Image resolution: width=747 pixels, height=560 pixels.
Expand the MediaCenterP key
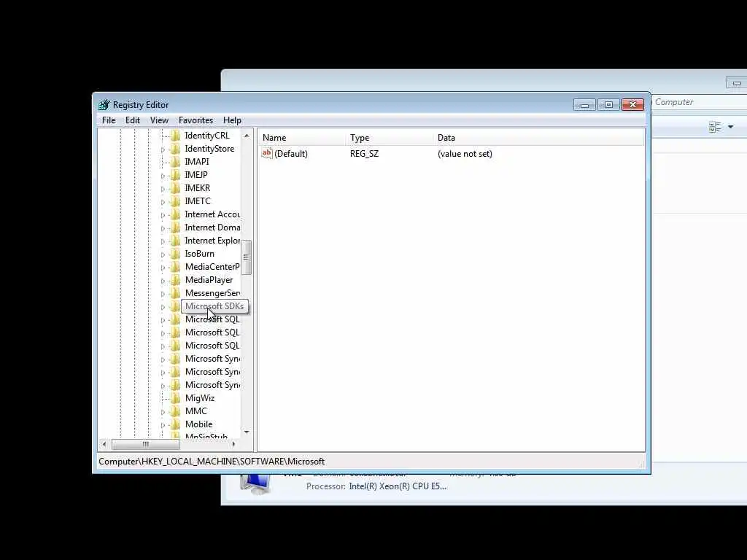[163, 268]
